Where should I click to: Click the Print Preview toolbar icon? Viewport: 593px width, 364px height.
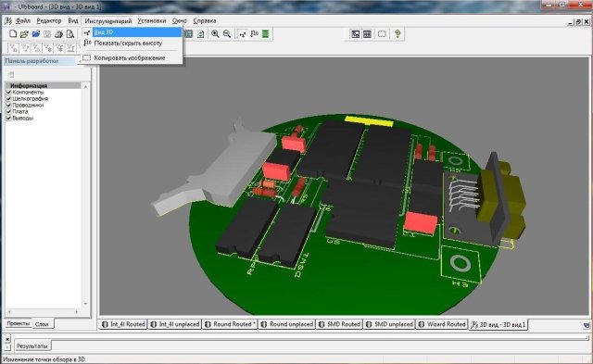[x=70, y=34]
